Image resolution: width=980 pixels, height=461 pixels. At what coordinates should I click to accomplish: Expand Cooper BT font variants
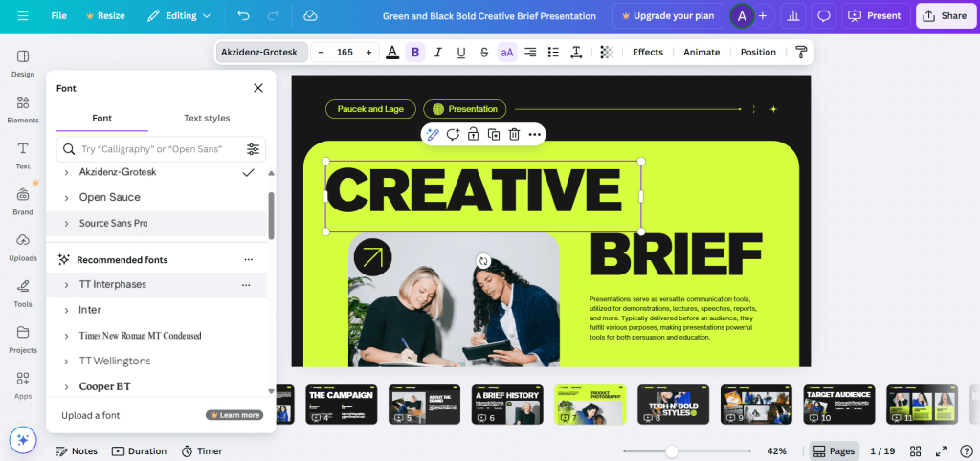click(x=67, y=387)
